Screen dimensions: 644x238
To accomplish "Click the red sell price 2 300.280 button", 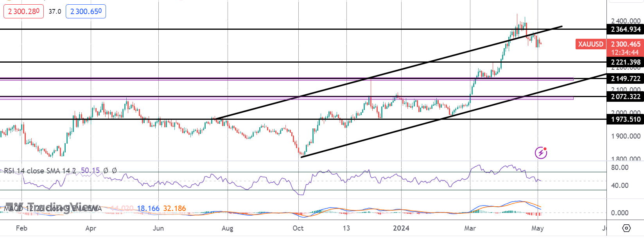I will pyautogui.click(x=24, y=11).
